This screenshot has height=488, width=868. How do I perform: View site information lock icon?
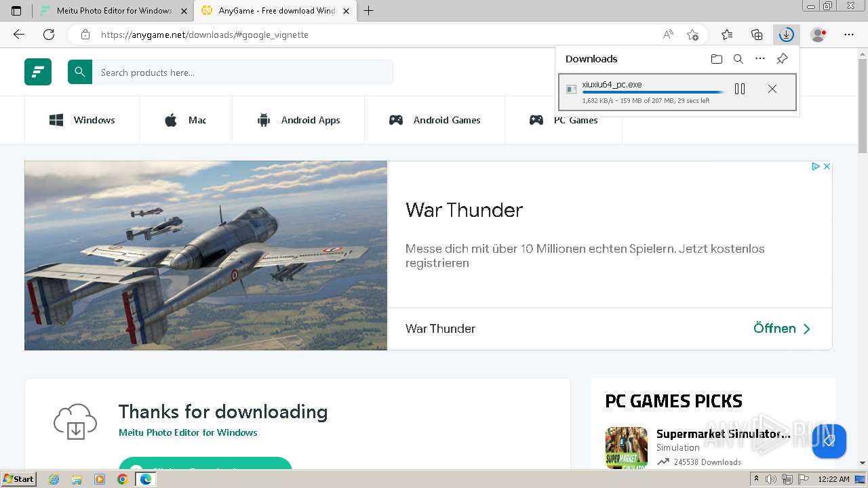point(85,35)
